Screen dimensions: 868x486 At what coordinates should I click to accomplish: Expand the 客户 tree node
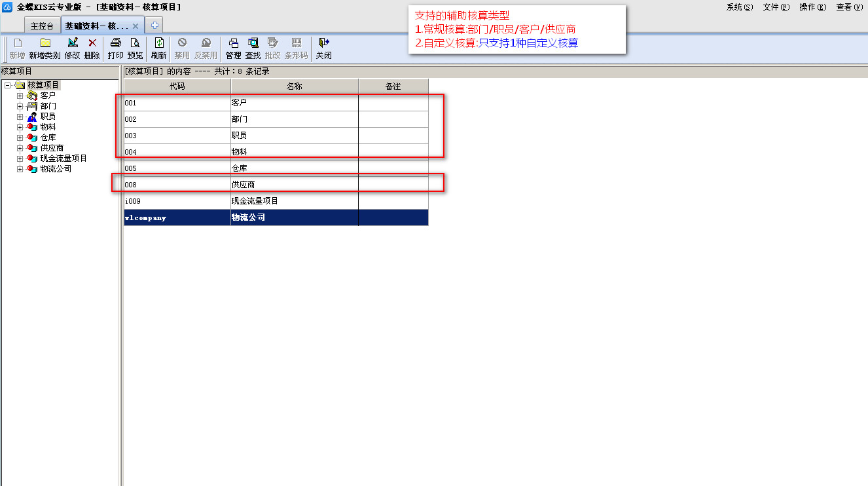pos(20,96)
